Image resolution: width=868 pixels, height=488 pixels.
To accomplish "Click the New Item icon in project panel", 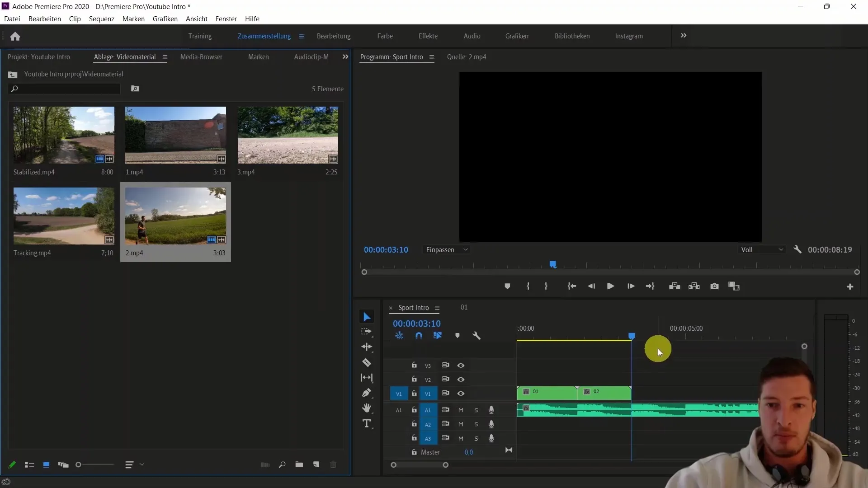I will [x=316, y=465].
